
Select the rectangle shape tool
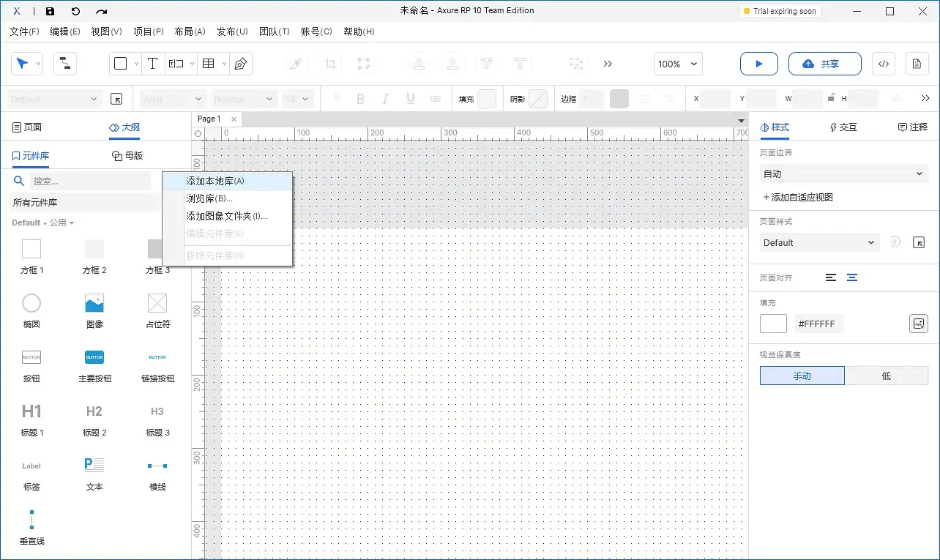(x=122, y=64)
